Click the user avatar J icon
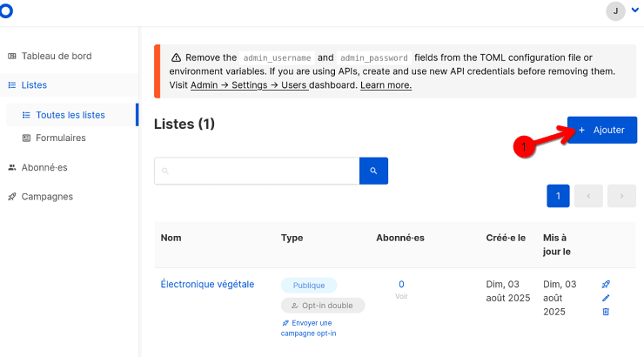 [x=615, y=10]
